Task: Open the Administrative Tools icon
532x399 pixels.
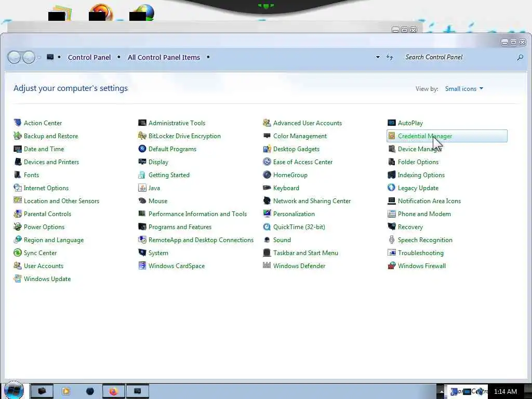Action: (142, 123)
